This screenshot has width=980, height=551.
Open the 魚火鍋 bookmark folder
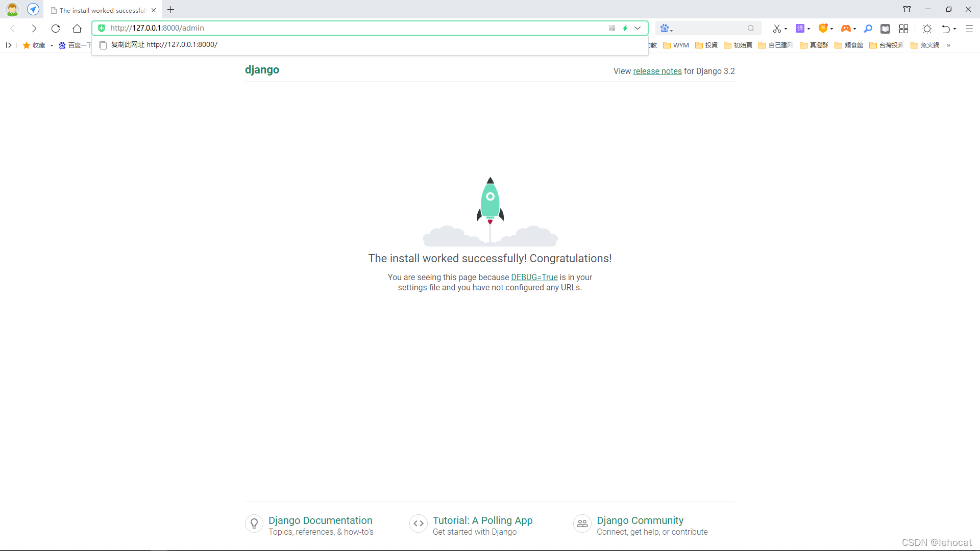coord(925,45)
